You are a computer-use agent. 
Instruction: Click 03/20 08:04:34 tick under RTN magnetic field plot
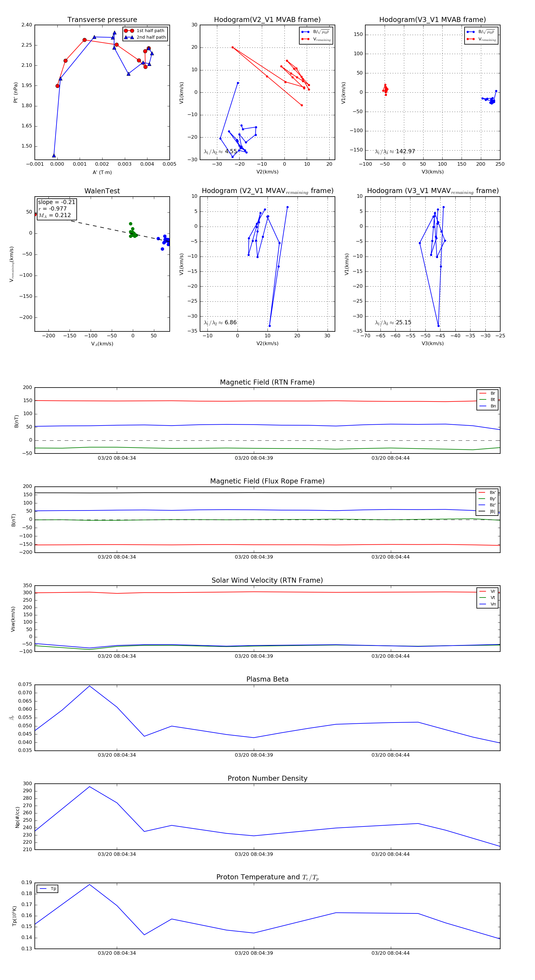(x=117, y=458)
